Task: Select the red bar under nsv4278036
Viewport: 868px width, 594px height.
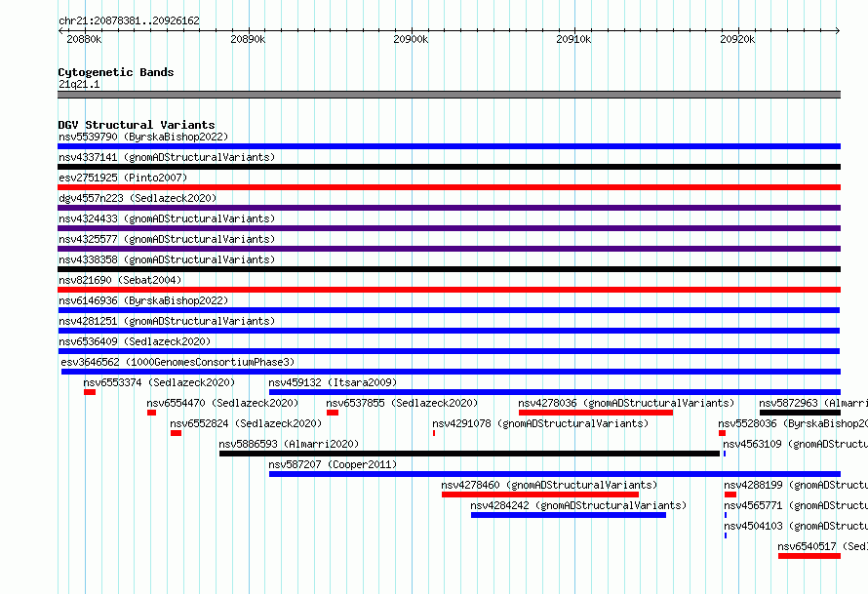Action: click(x=596, y=413)
